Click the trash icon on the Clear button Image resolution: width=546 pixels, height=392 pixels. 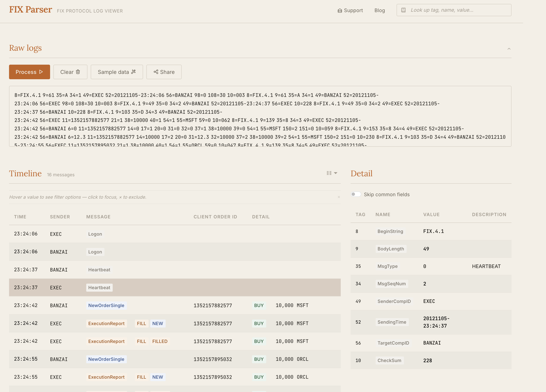(x=78, y=72)
